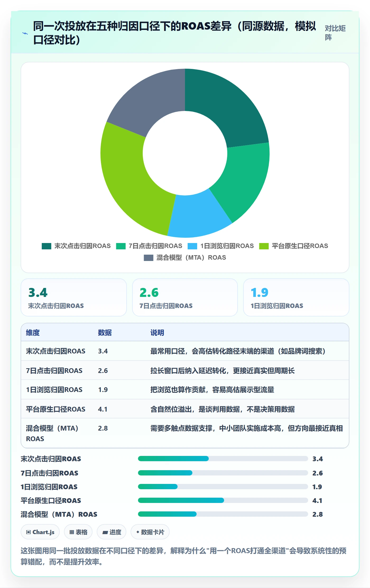Screen dimensions: 370x588
Task: Select the 表格 tag chip
Action: [78, 532]
